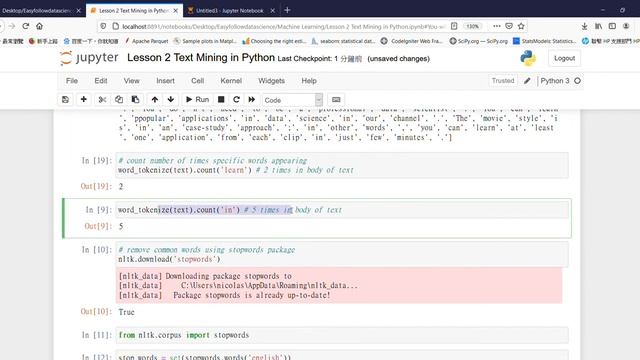Open Apache Parquet bookmark
Image resolution: width=640 pixels, height=360 pixels.
[x=147, y=41]
